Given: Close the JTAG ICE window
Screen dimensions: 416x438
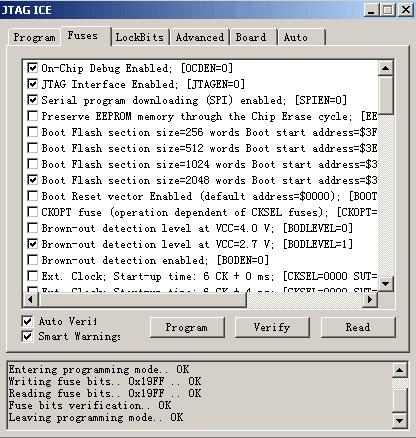Looking at the screenshot, I should tap(406, 9).
